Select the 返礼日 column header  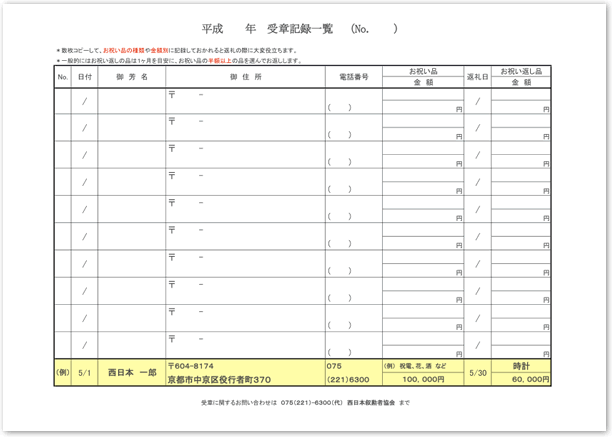tap(477, 77)
